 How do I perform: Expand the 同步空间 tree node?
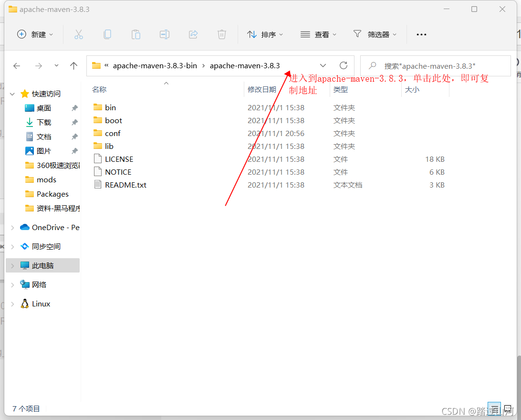[12, 247]
